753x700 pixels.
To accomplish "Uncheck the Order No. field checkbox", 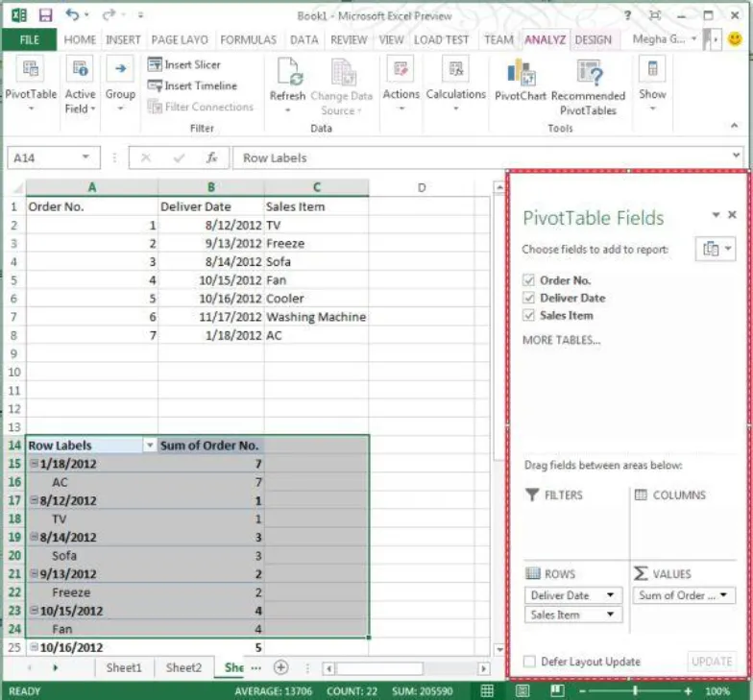I will (x=528, y=280).
